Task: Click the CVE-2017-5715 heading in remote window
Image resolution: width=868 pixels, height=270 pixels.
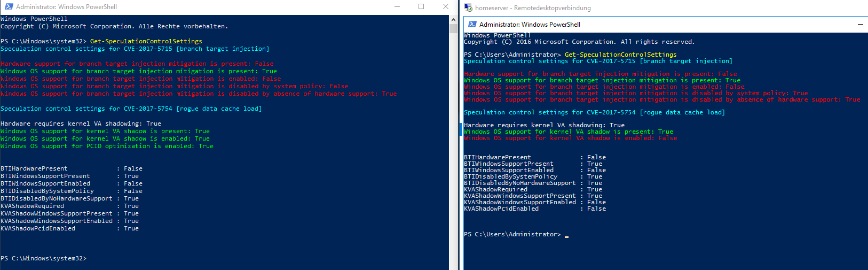Action: 598,61
